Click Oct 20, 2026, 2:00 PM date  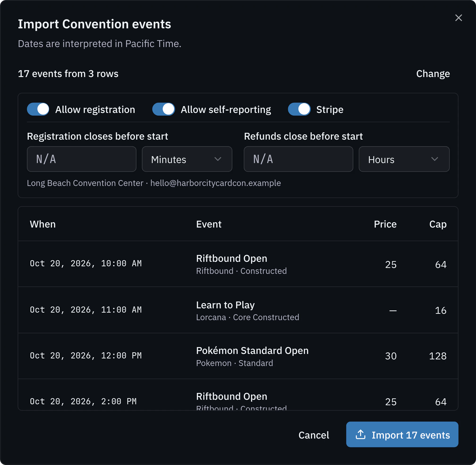(83, 401)
